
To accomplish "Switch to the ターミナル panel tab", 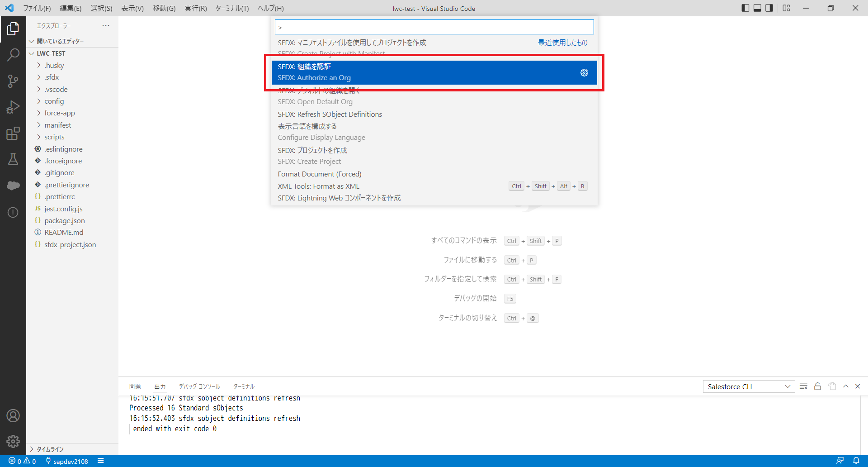I will (x=244, y=386).
